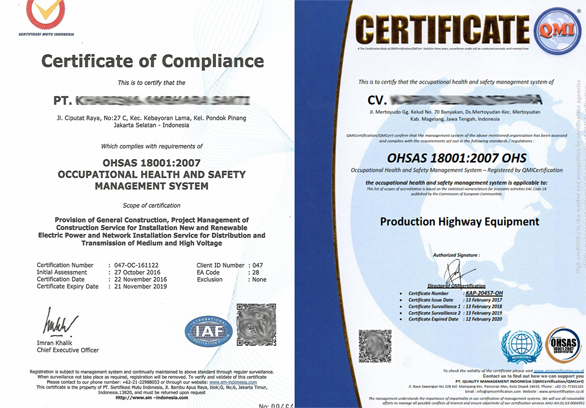Click the "Director of QMICertification" title
This screenshot has height=408, width=586.
click(456, 286)
